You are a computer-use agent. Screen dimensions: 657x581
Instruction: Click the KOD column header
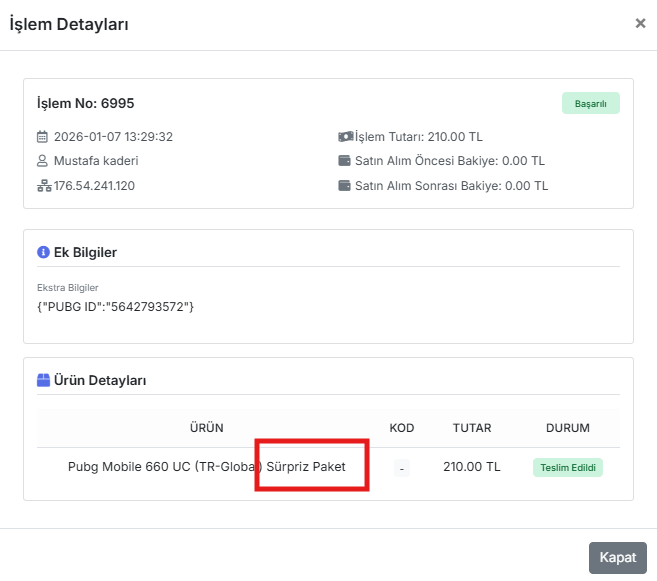click(x=401, y=428)
